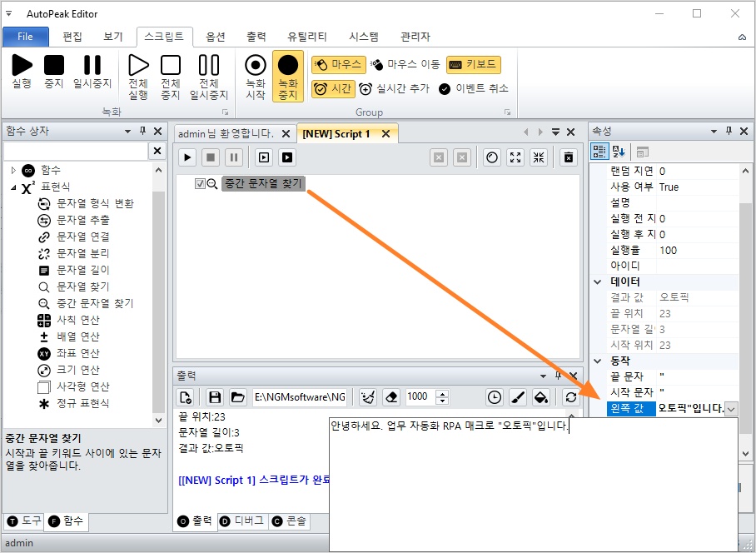Switch to 콘솔 bottom tab
The height and width of the screenshot is (553, 756).
(289, 521)
